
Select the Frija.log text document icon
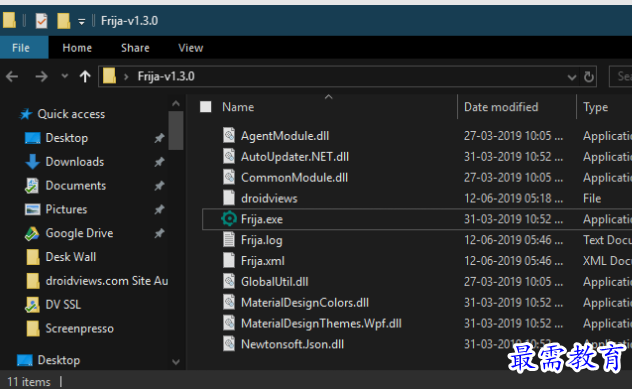pyautogui.click(x=229, y=240)
